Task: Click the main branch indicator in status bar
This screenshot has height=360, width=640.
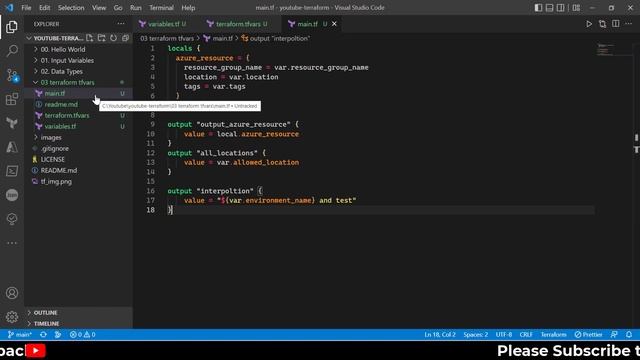Action: coord(19,334)
